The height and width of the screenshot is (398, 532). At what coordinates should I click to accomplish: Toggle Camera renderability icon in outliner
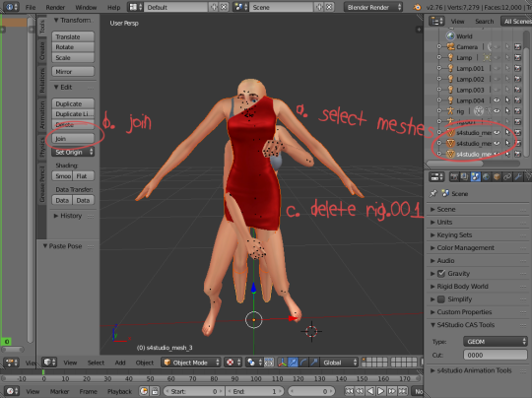[517, 47]
